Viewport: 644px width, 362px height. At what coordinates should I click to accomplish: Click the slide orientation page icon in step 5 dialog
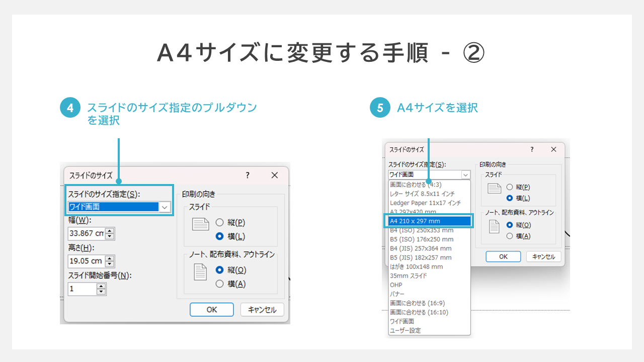(x=495, y=189)
